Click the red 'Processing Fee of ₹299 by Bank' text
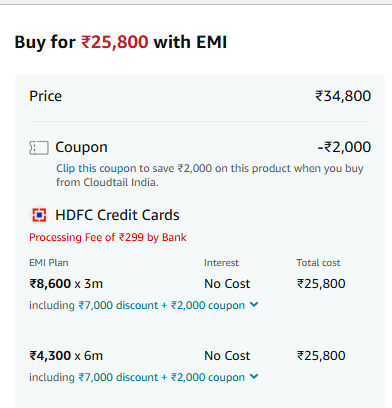 (x=108, y=237)
